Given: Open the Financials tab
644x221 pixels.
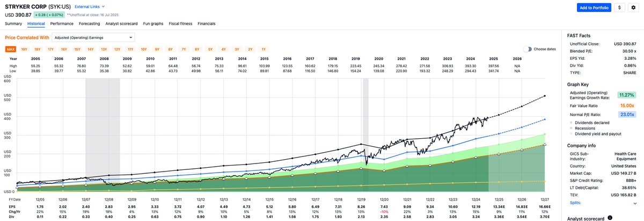Looking at the screenshot, I should 207,24.
